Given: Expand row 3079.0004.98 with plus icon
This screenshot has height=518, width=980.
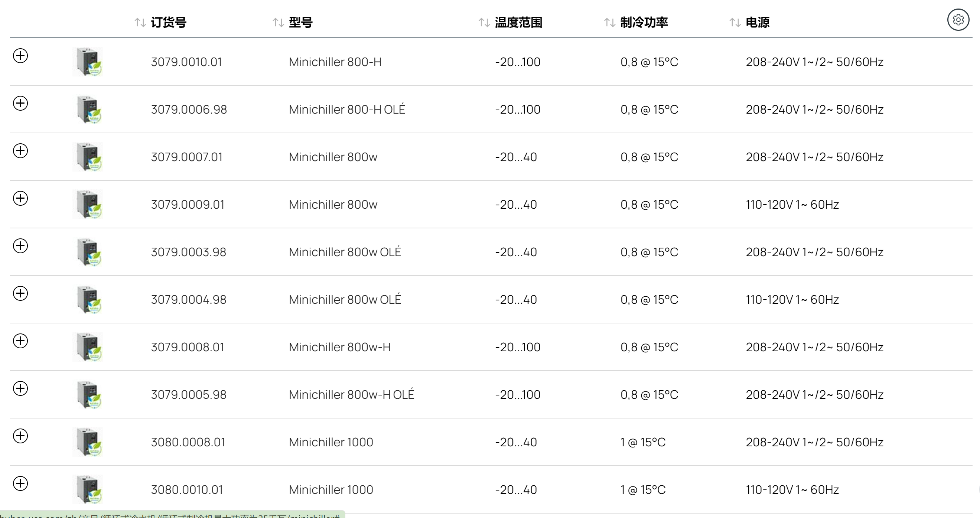Looking at the screenshot, I should pyautogui.click(x=20, y=293).
